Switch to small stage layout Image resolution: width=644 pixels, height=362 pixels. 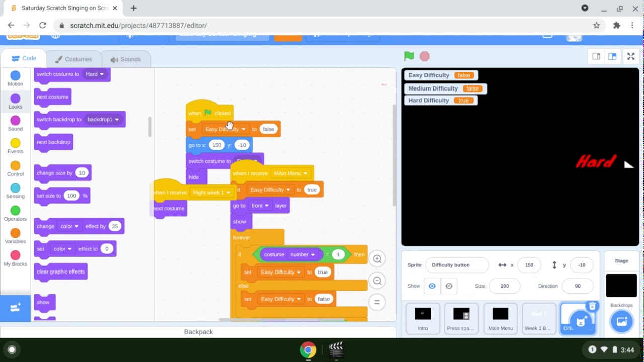596,56
